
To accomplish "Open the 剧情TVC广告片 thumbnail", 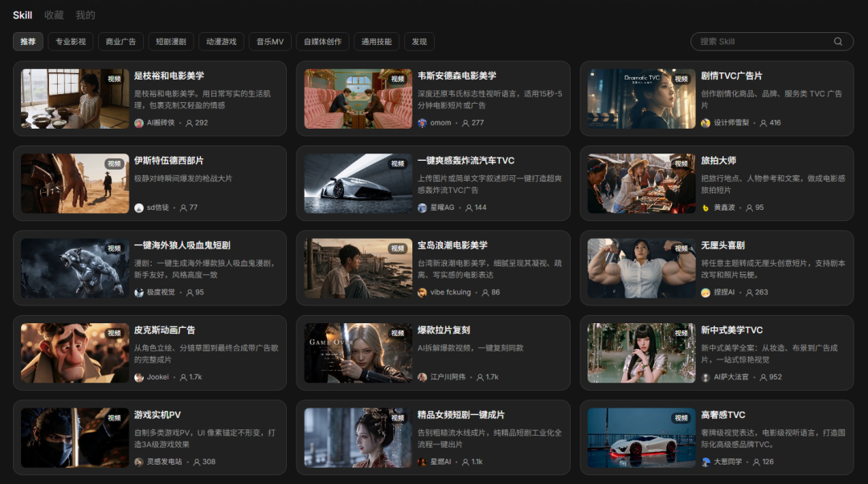I will pos(641,99).
